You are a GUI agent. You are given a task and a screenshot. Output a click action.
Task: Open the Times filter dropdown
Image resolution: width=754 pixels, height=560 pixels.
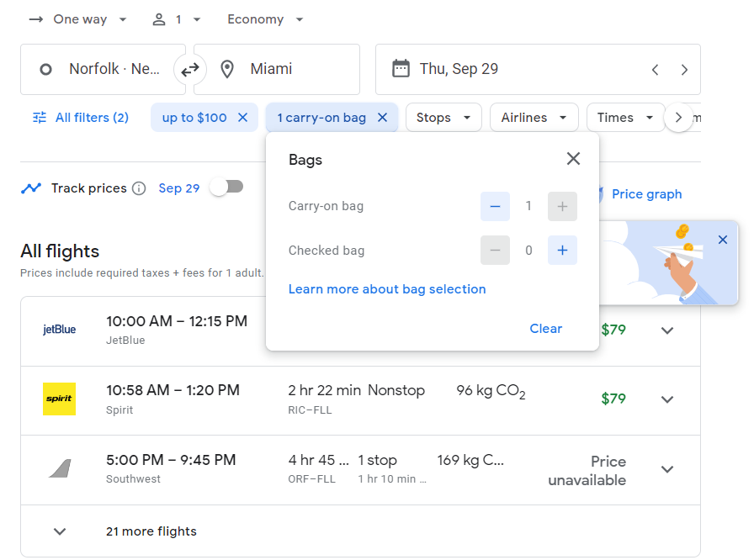(x=625, y=118)
